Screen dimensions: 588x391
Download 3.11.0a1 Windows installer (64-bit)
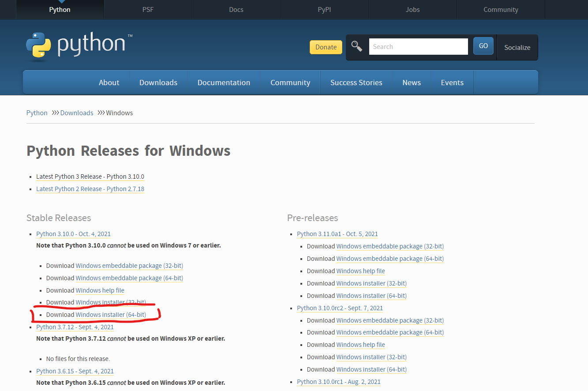(371, 296)
